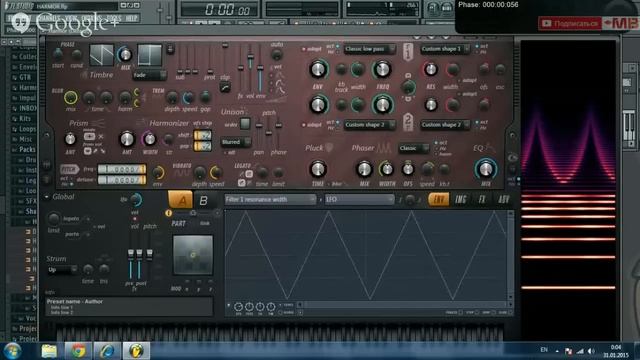Click the Tremolo speed knob
Image resolution: width=640 pixels, height=360 pixels.
coord(188,98)
